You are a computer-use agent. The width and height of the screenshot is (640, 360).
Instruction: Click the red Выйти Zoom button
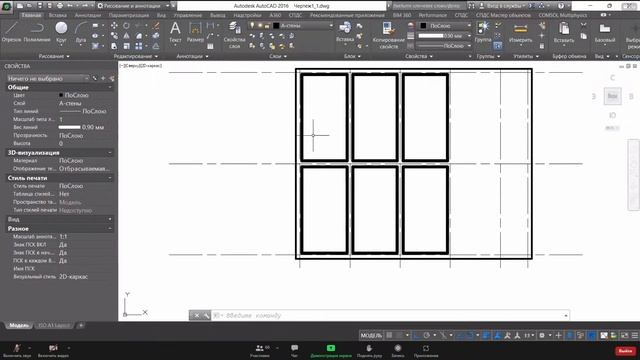pyautogui.click(x=625, y=351)
